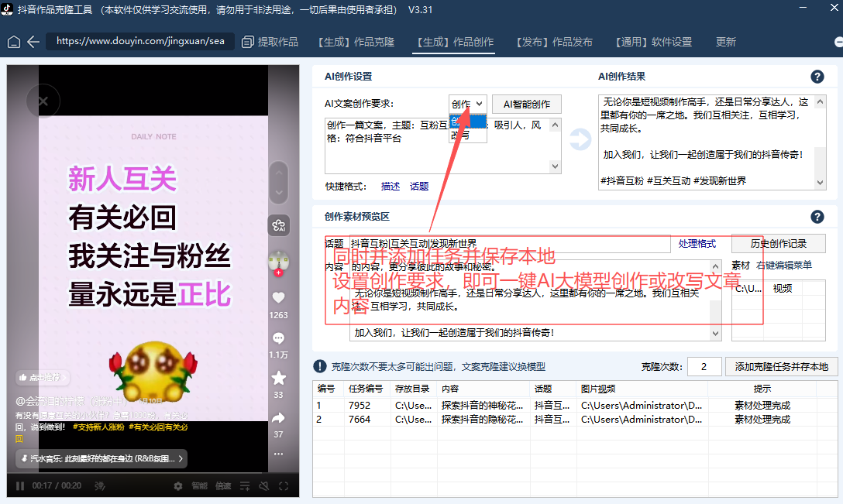Open the three-dot more menu
Screen dimensions: 843x504
[x=278, y=454]
